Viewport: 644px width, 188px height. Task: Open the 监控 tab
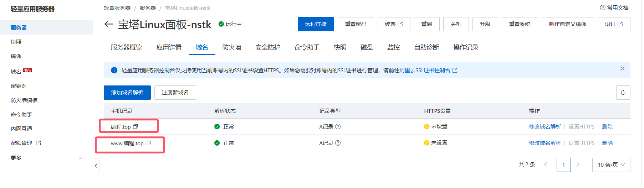[393, 47]
